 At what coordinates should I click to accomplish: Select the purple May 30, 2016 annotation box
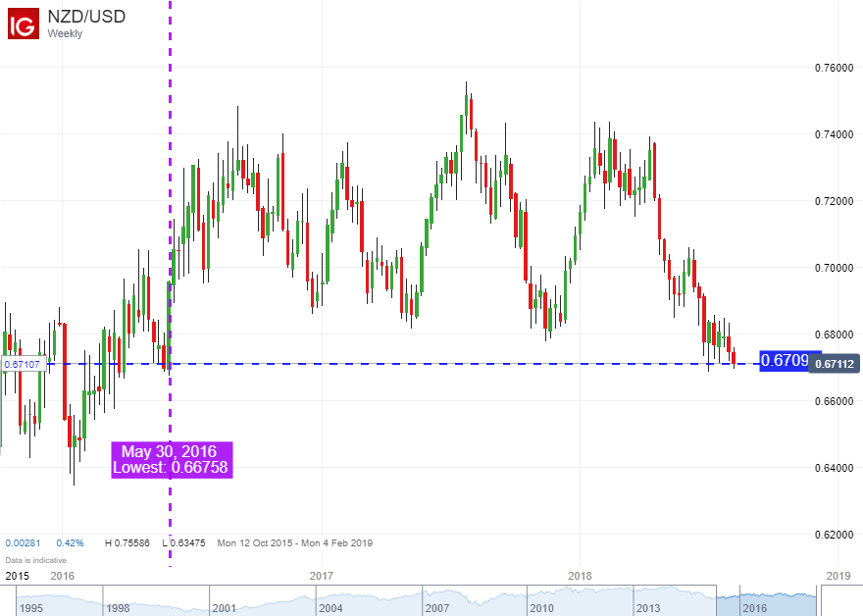(x=172, y=460)
